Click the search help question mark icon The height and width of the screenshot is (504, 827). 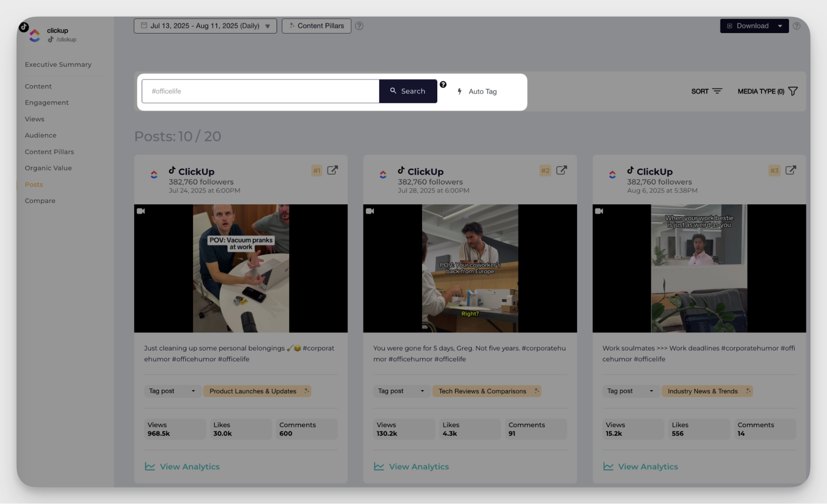click(x=443, y=84)
